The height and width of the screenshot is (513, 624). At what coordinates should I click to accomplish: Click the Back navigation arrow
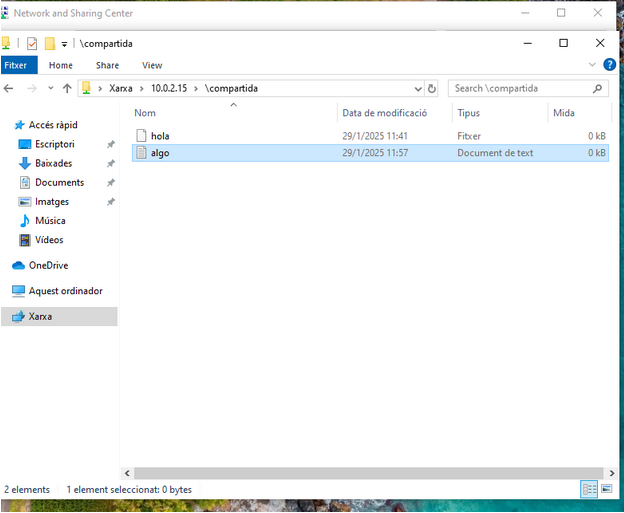(x=9, y=88)
